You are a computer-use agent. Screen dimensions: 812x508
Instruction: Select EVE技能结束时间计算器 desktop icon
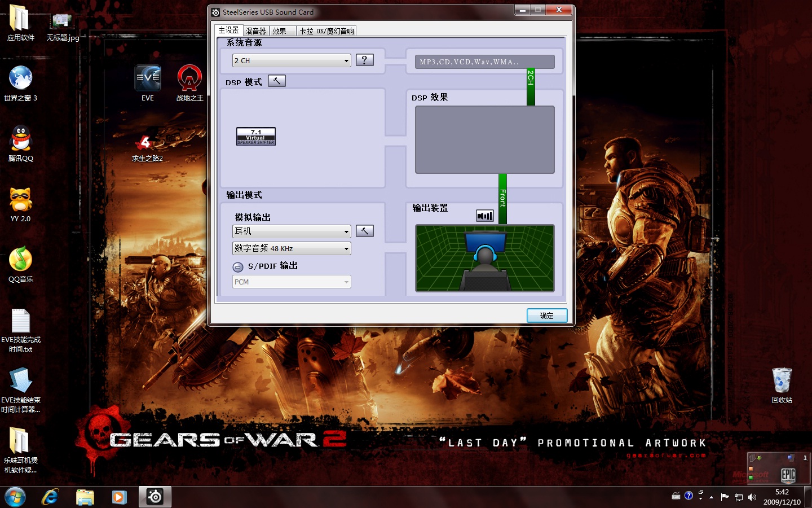pos(20,391)
